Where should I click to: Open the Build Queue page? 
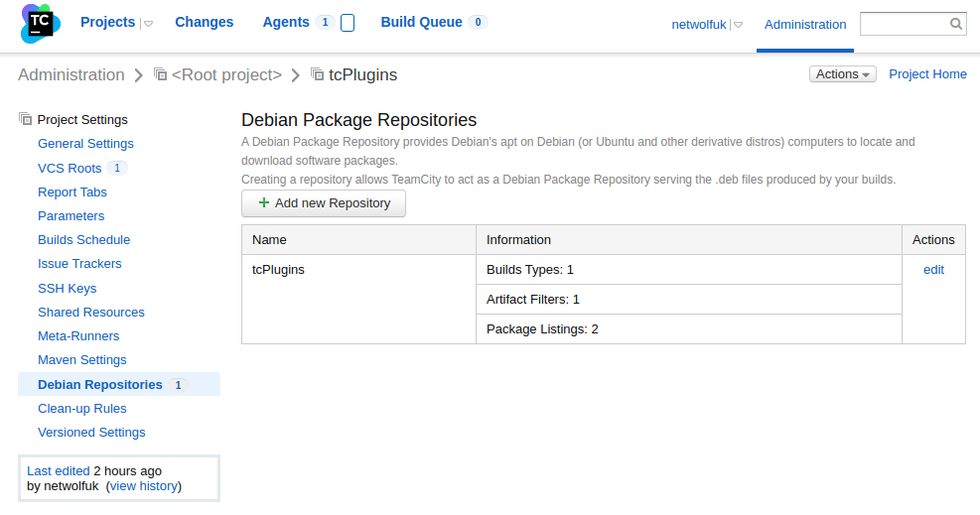click(421, 22)
